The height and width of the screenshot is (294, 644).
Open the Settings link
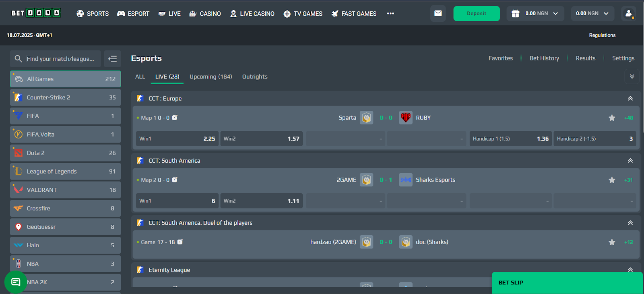623,58
